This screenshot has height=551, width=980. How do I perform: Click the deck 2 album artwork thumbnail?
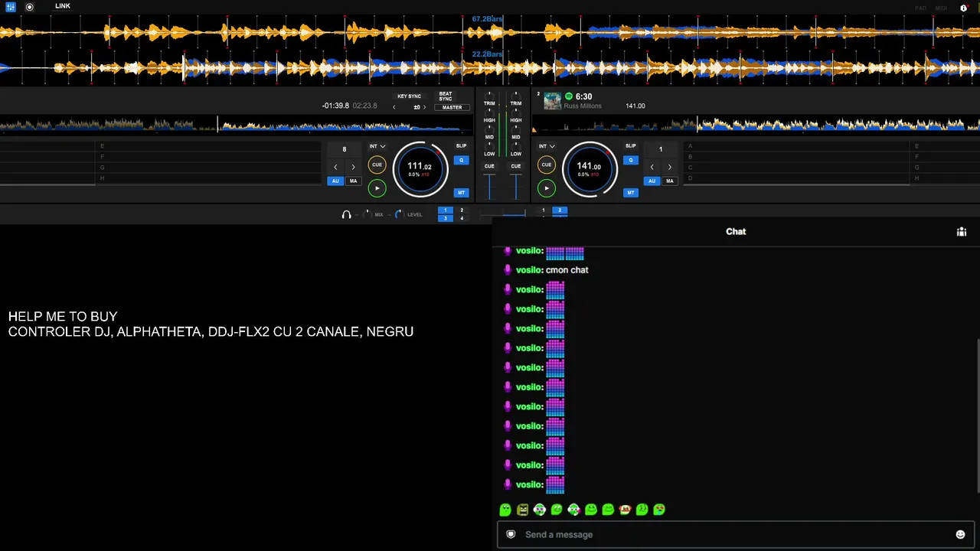pyautogui.click(x=552, y=101)
